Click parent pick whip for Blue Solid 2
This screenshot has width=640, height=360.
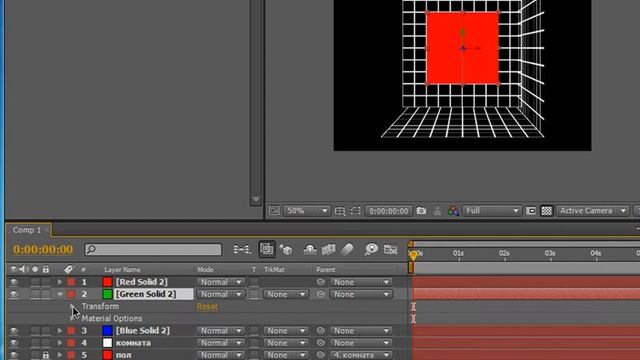coord(321,330)
